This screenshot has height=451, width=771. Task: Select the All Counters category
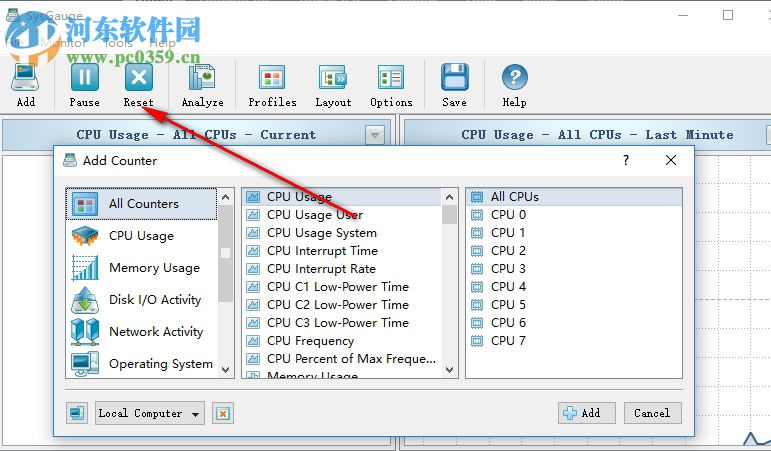click(141, 204)
